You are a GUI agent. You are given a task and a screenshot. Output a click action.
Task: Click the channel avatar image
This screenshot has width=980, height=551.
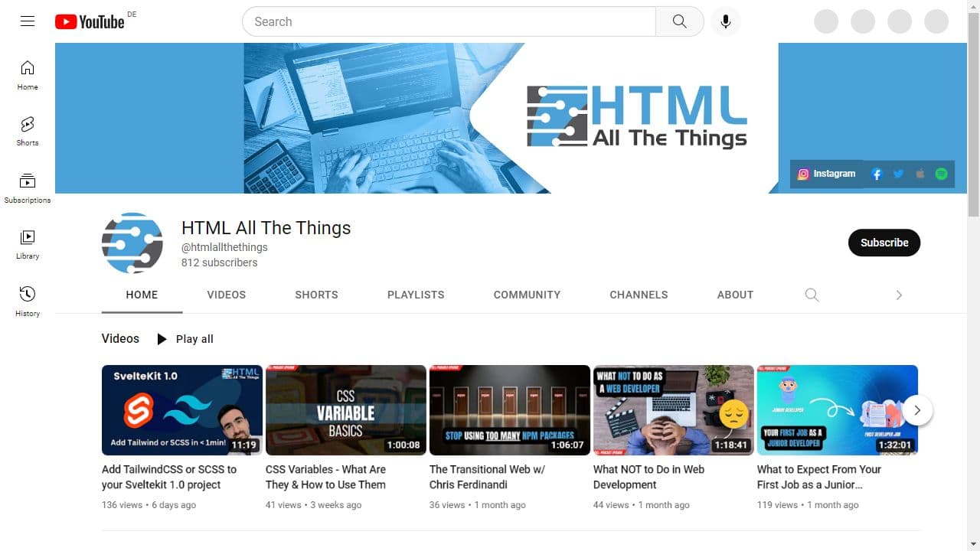click(x=132, y=243)
